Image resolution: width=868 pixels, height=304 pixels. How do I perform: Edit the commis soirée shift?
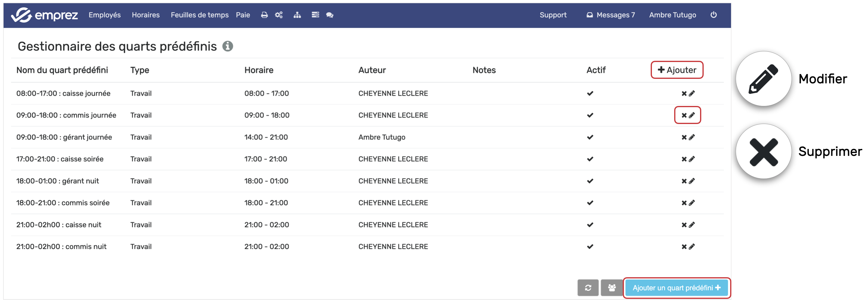691,203
